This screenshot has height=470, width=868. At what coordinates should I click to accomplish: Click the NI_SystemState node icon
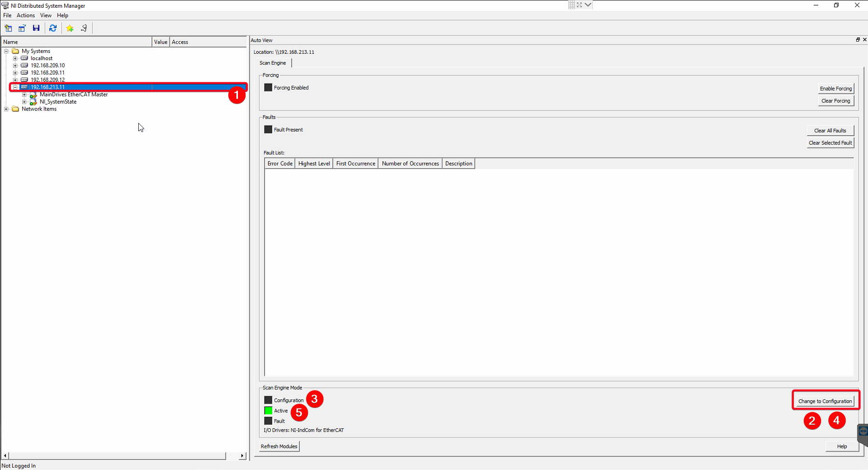33,102
